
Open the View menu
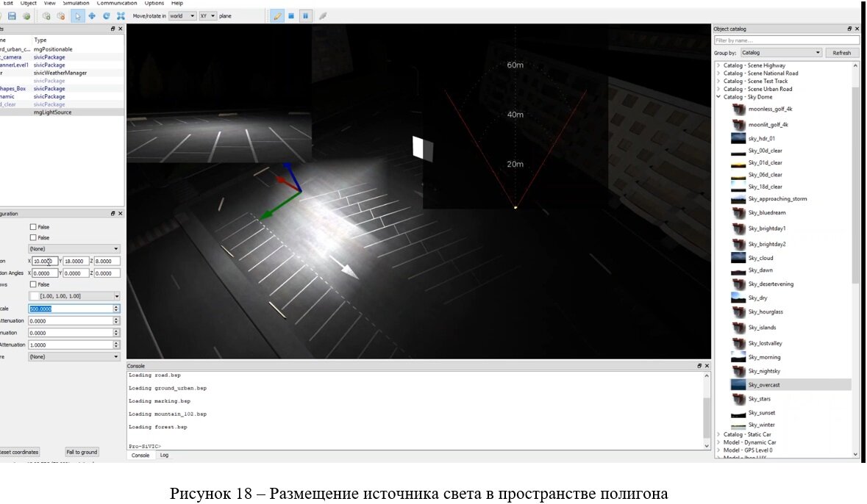[50, 4]
